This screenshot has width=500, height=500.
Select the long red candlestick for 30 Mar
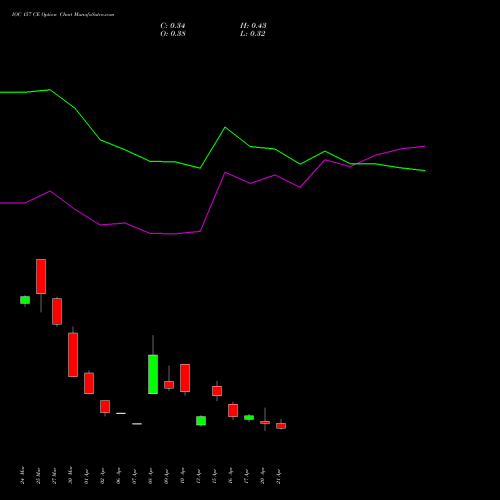click(x=73, y=355)
